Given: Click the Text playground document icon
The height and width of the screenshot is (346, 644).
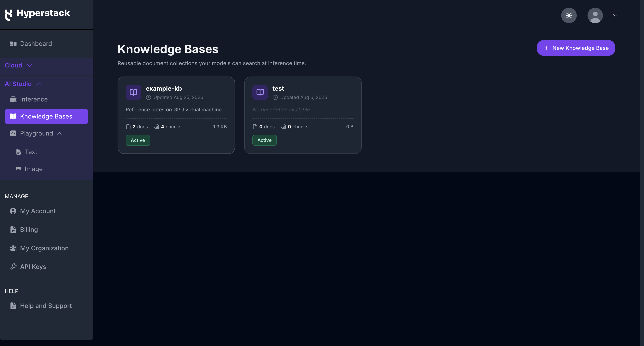Looking at the screenshot, I should tap(19, 152).
